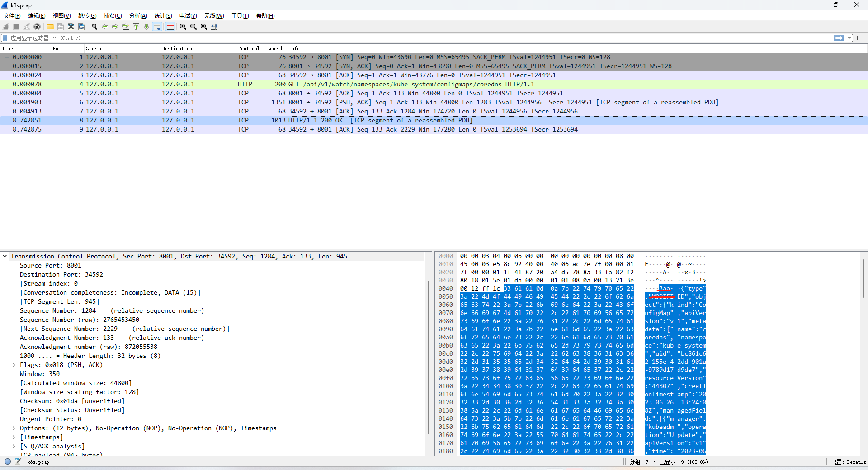The width and height of the screenshot is (868, 470).
Task: Expand the [SEQ/ACK analysis] node
Action: coord(14,446)
